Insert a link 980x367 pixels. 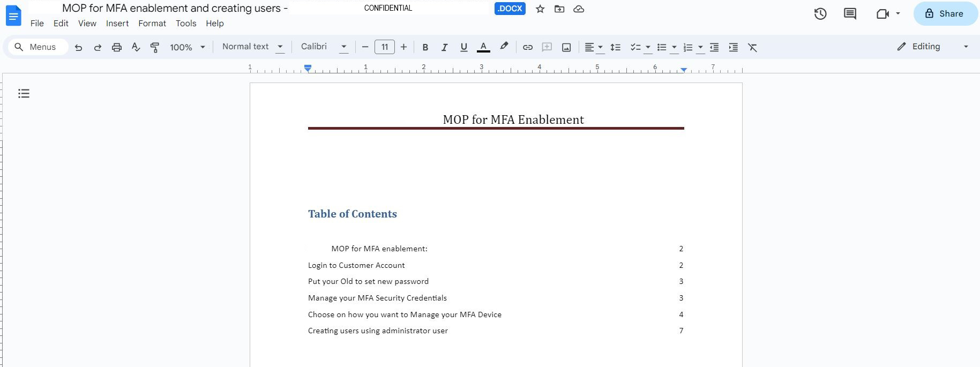coord(528,47)
